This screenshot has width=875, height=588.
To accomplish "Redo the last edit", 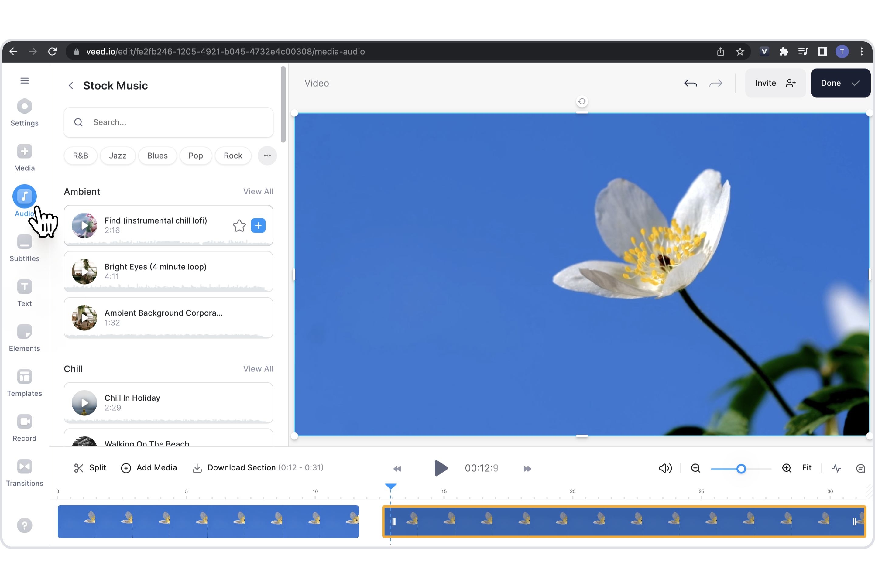I will (x=715, y=83).
